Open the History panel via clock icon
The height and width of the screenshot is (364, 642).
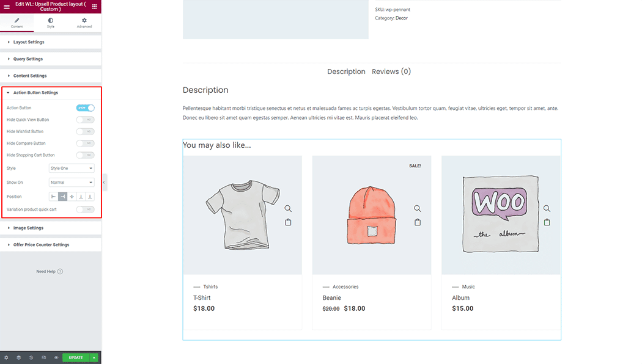tap(30, 357)
